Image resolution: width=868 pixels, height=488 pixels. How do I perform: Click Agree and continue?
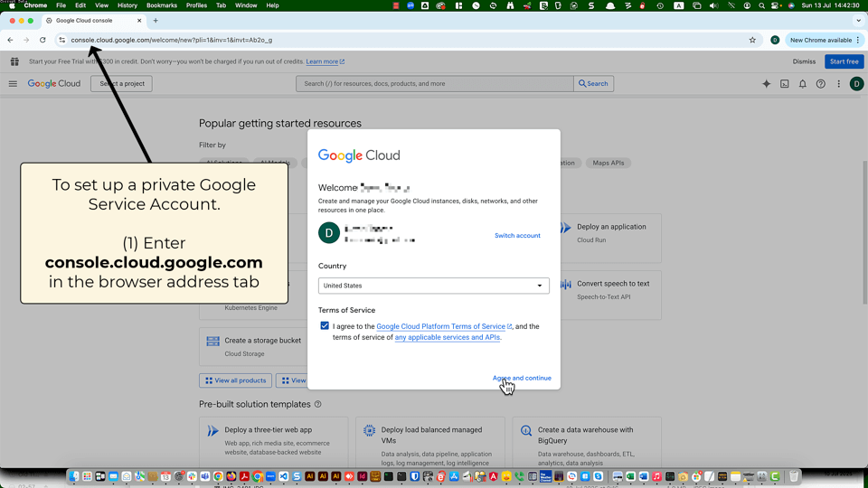[x=522, y=378]
